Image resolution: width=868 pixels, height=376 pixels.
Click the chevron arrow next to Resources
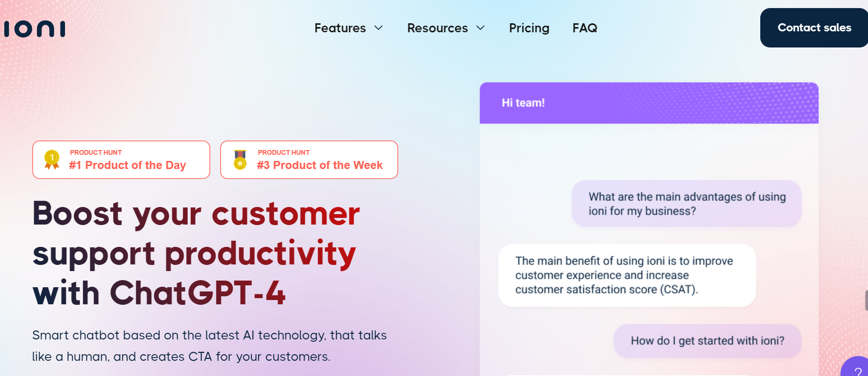[x=481, y=28]
